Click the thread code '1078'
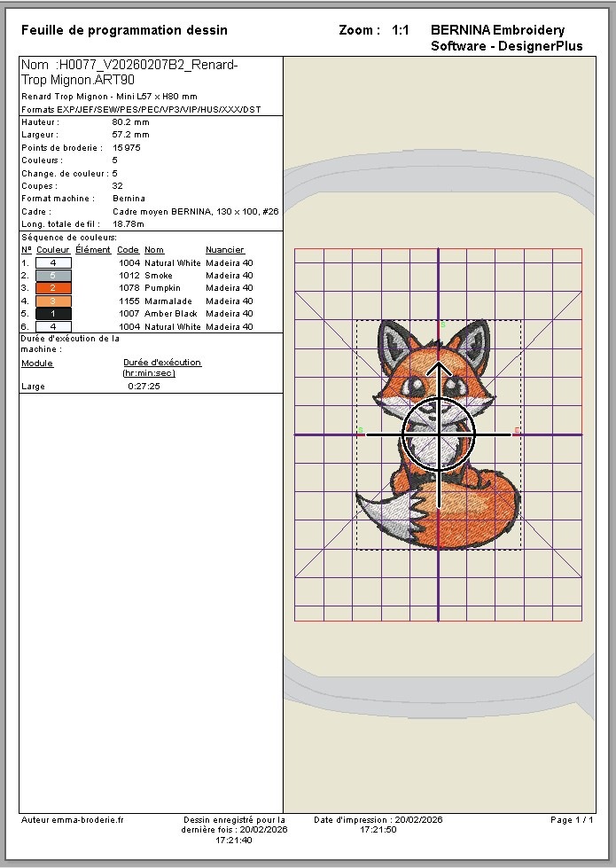Image resolution: width=616 pixels, height=868 pixels. [129, 288]
